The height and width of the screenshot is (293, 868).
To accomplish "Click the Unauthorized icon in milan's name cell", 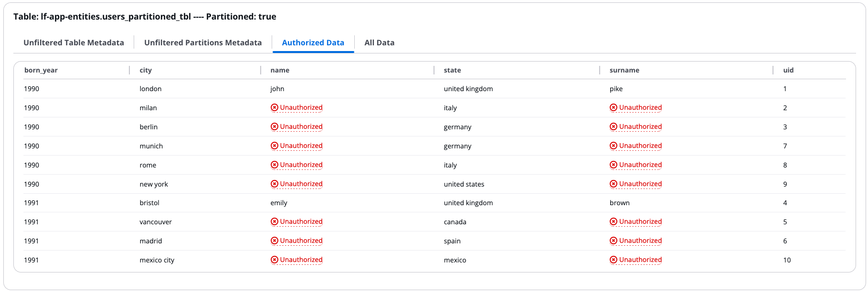I will point(274,107).
